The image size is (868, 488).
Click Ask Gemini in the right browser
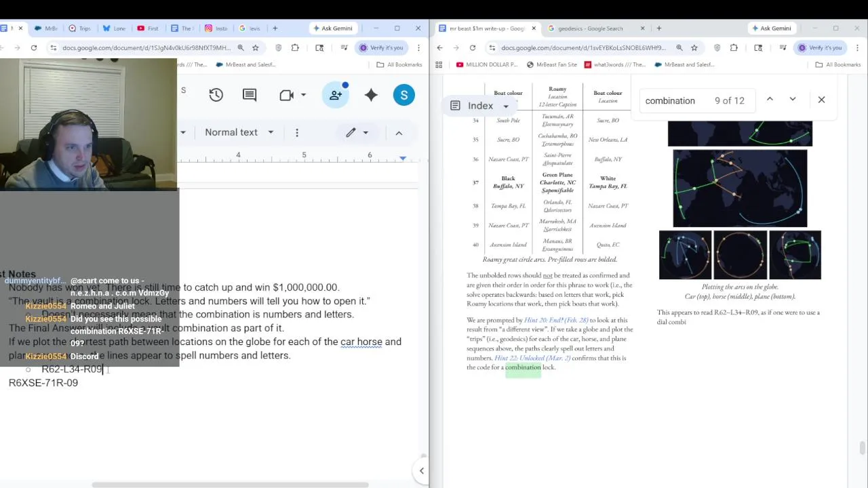pos(771,28)
